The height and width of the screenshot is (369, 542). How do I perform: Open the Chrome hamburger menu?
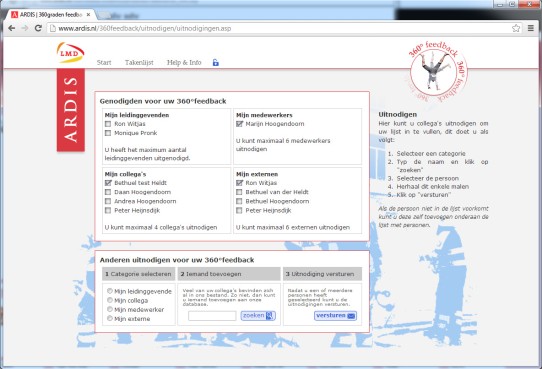pyautogui.click(x=531, y=28)
